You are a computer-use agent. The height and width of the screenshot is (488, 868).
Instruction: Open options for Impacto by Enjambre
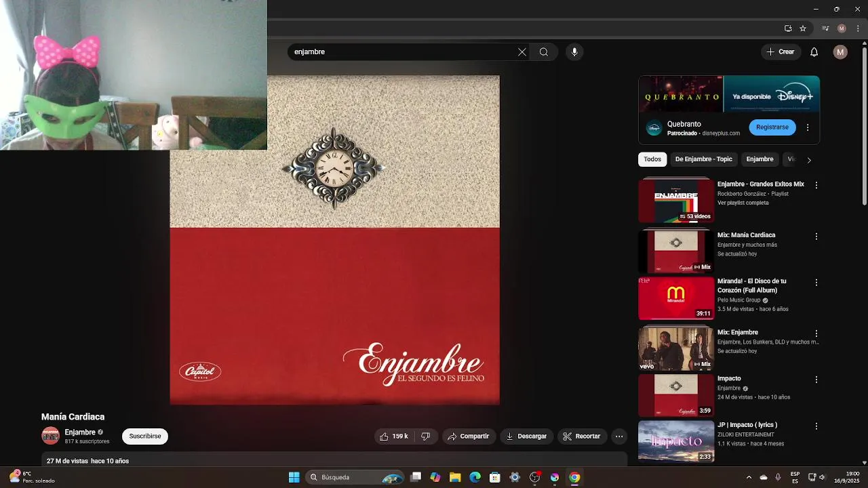coord(816,380)
